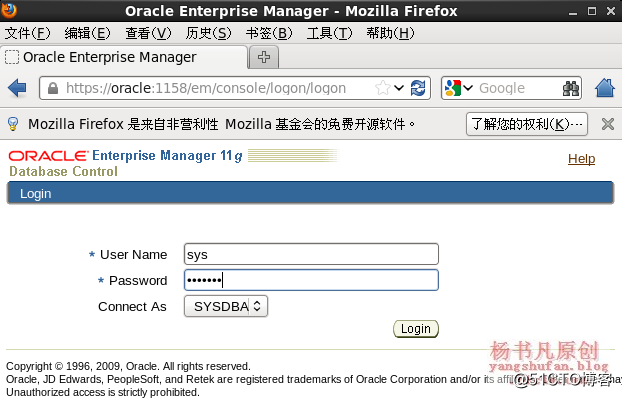Click the lightbulb info icon in notification bar

(13, 124)
